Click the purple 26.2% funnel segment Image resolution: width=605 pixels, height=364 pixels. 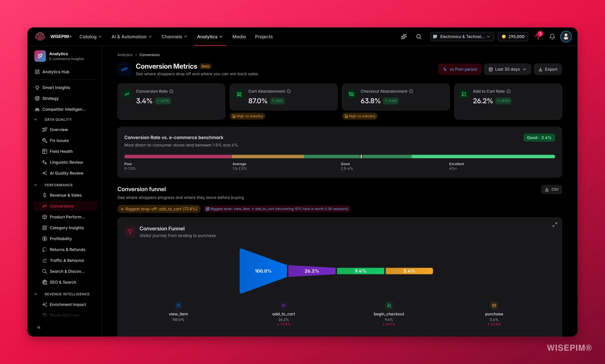coord(312,271)
